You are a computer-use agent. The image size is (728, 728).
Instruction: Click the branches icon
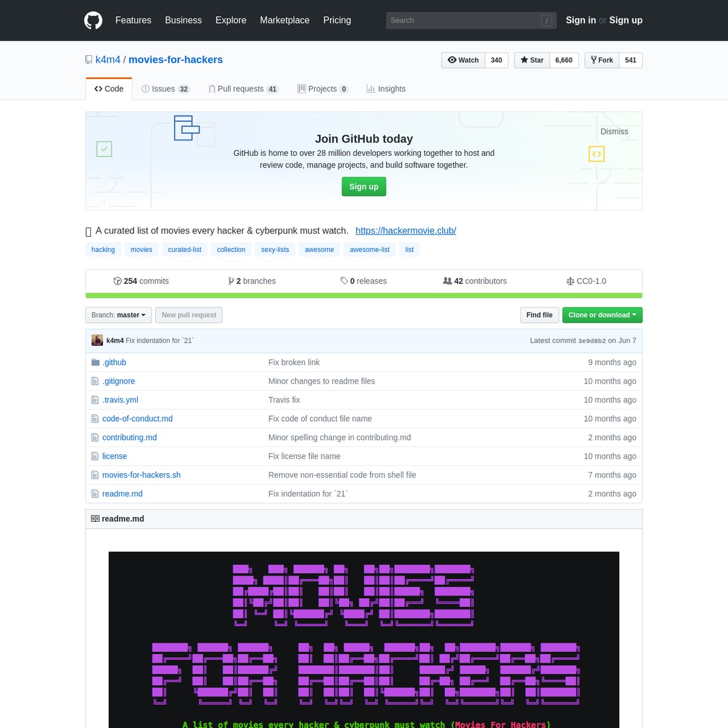[231, 281]
